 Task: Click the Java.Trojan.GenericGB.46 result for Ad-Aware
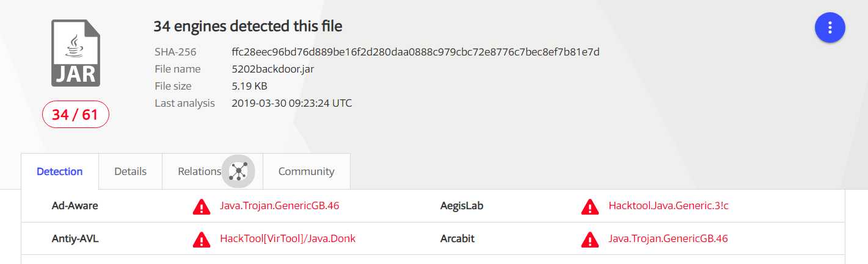(x=280, y=205)
